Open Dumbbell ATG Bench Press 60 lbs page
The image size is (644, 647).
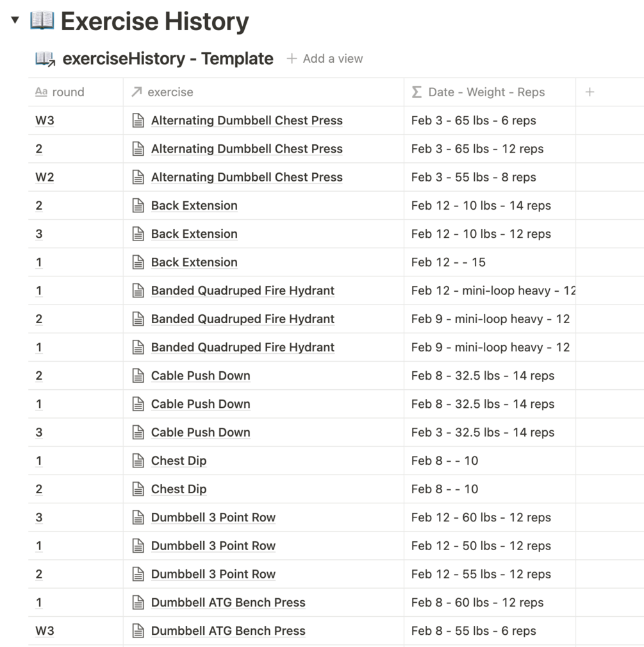coord(228,603)
